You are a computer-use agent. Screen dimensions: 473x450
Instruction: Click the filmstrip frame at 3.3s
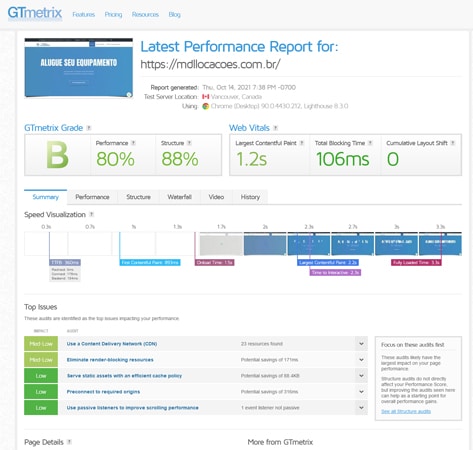(440, 244)
